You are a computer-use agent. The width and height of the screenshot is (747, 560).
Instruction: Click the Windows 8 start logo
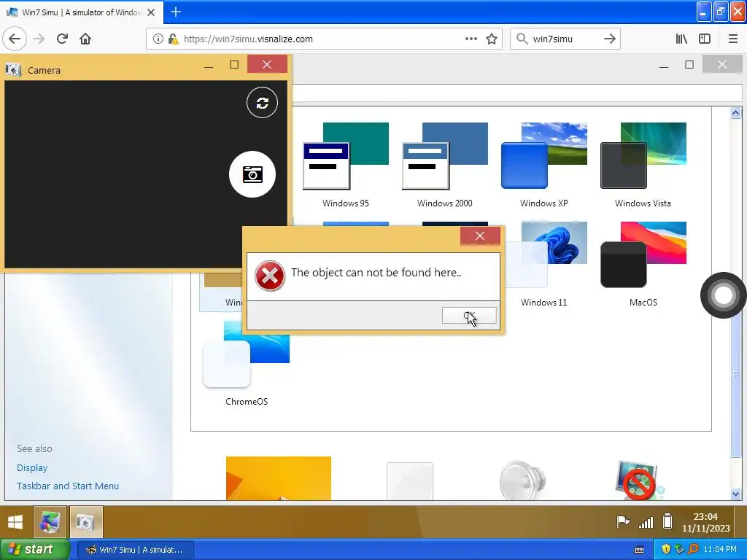[x=15, y=522]
